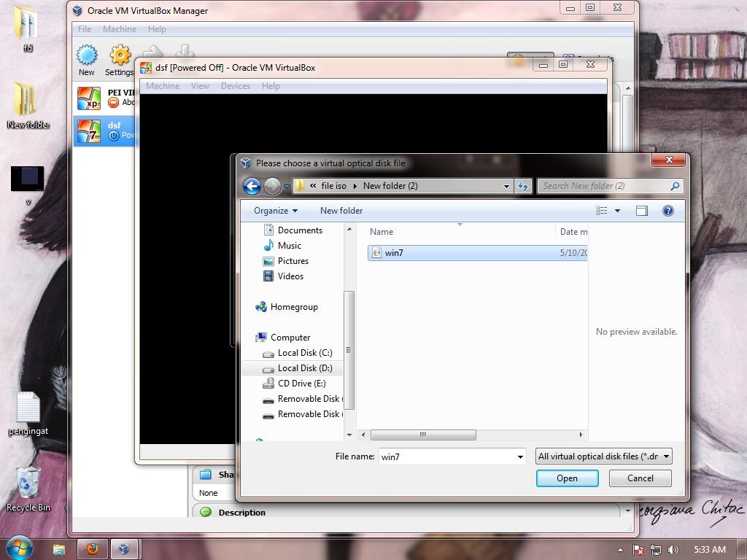Screen dimensions: 747x560
Task: Sort files by Date modified column
Action: [573, 232]
